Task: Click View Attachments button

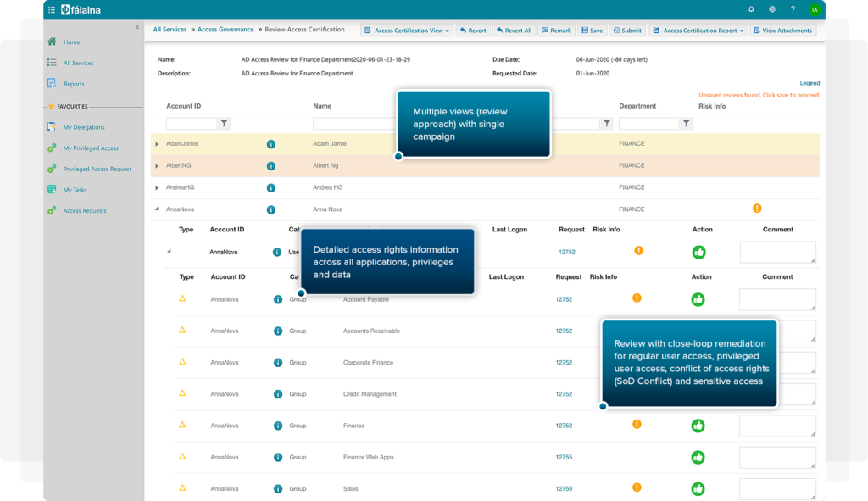Action: point(783,31)
